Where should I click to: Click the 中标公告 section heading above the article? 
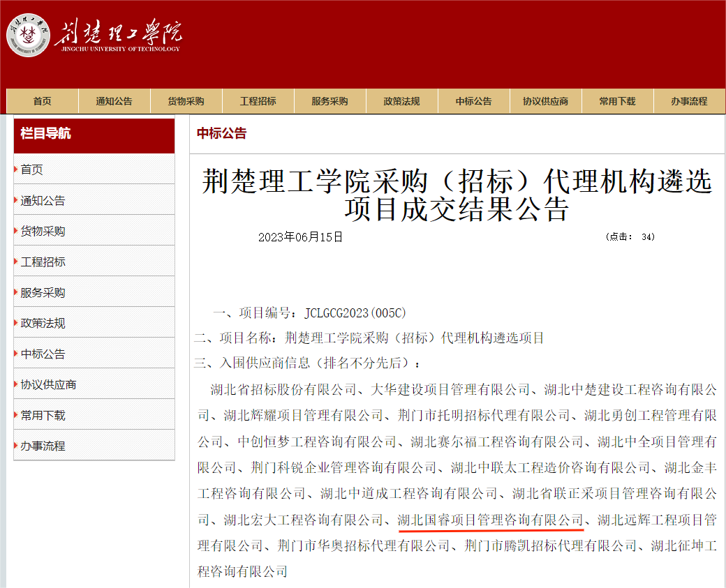[221, 133]
